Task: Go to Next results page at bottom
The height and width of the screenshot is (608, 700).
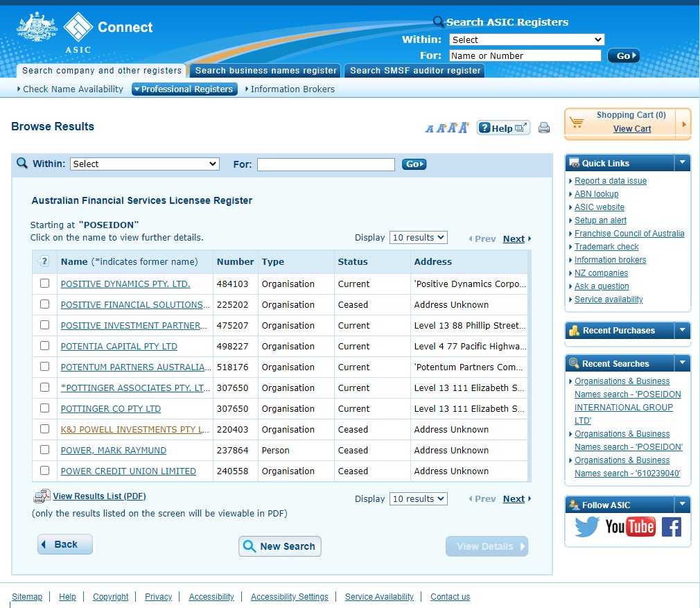Action: point(514,498)
